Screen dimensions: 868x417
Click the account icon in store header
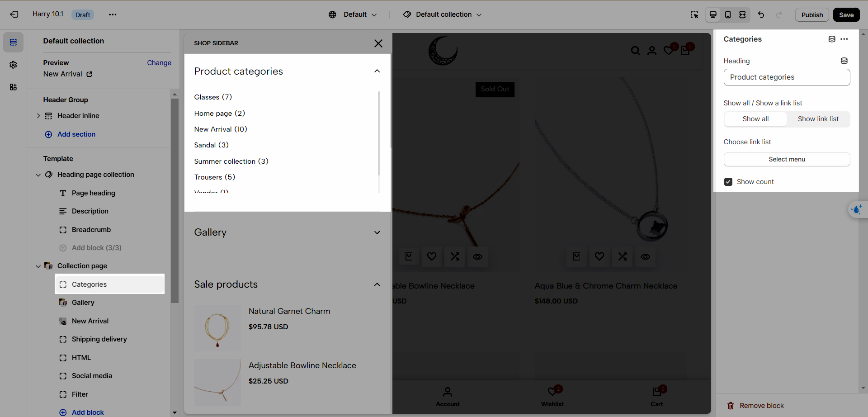(652, 51)
